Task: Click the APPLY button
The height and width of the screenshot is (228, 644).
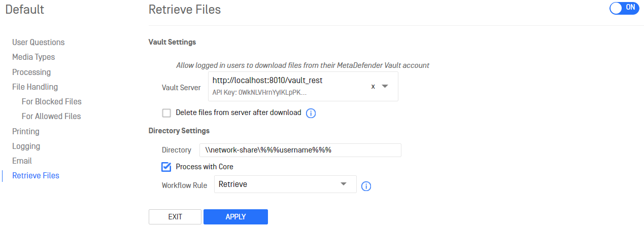Action: point(235,217)
